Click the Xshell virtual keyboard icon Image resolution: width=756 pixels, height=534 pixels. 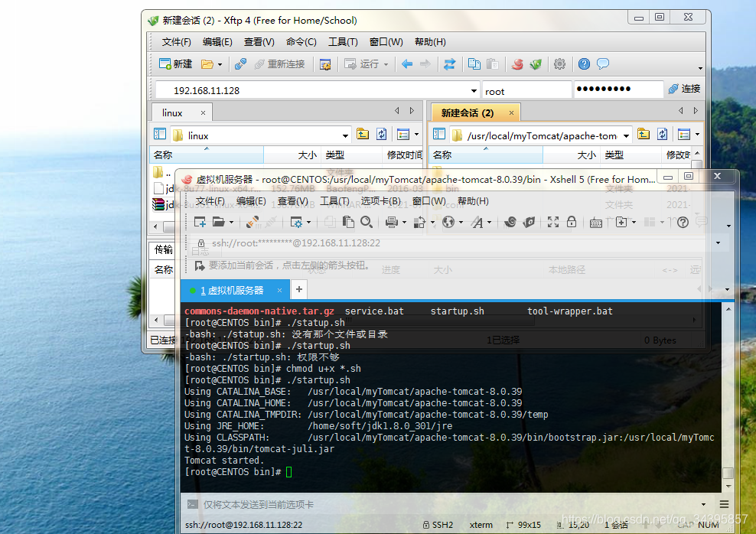tap(596, 223)
